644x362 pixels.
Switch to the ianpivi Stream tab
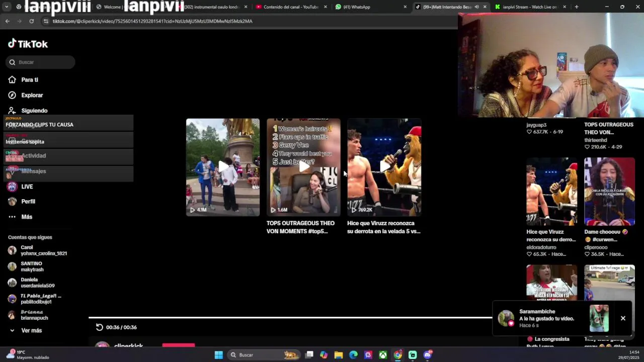pos(530,7)
